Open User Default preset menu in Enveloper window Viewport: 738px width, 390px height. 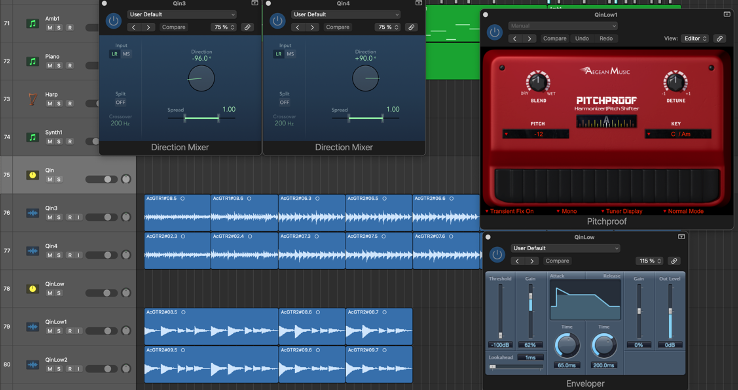[565, 248]
